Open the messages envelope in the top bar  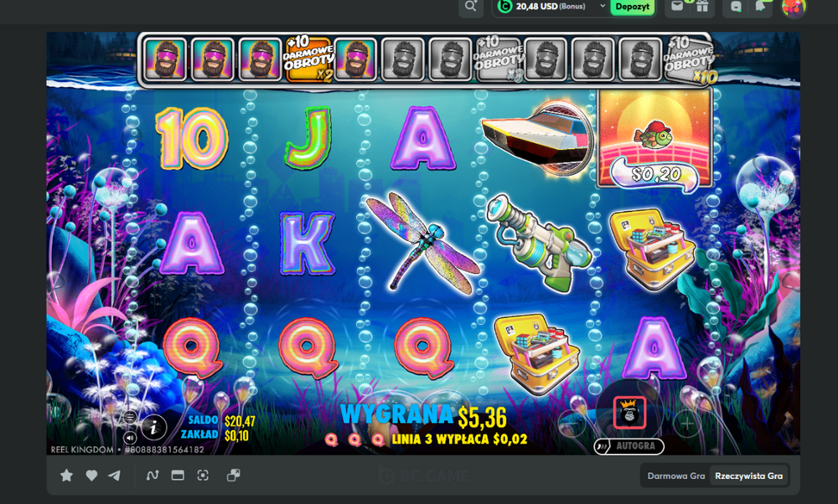click(679, 7)
